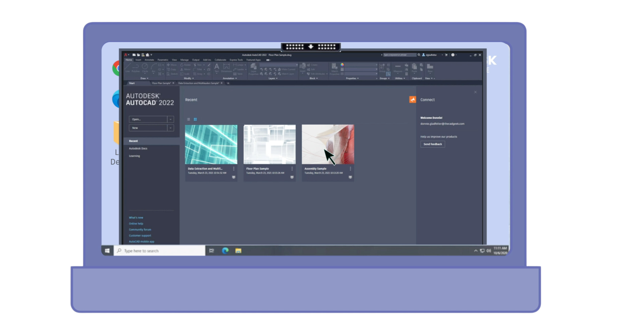Screen dimensions: 644x321
Task: Select the Scale modify tool
Action: pyautogui.click(x=185, y=74)
